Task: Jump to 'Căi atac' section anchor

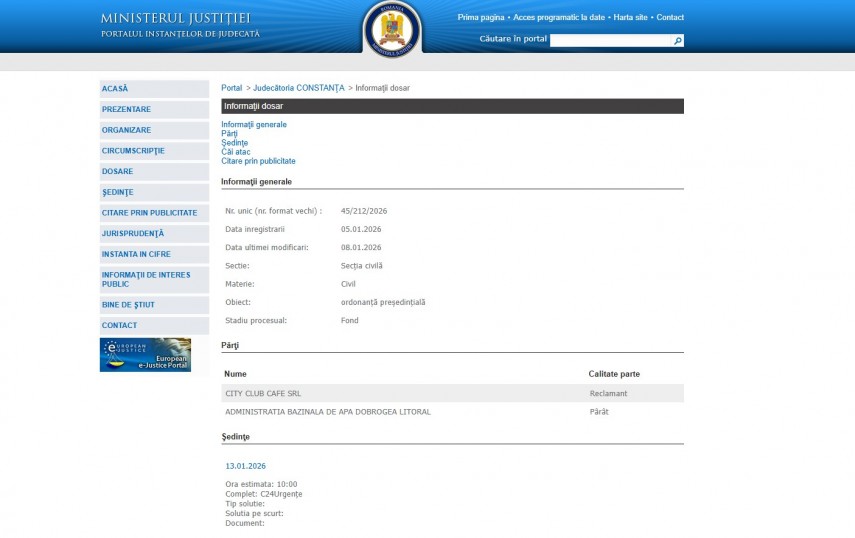Action: (235, 152)
